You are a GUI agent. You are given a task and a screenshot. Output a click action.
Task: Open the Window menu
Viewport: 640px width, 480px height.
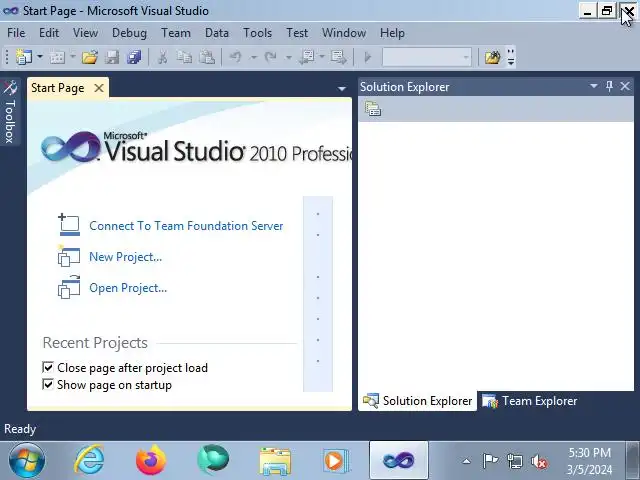344,33
